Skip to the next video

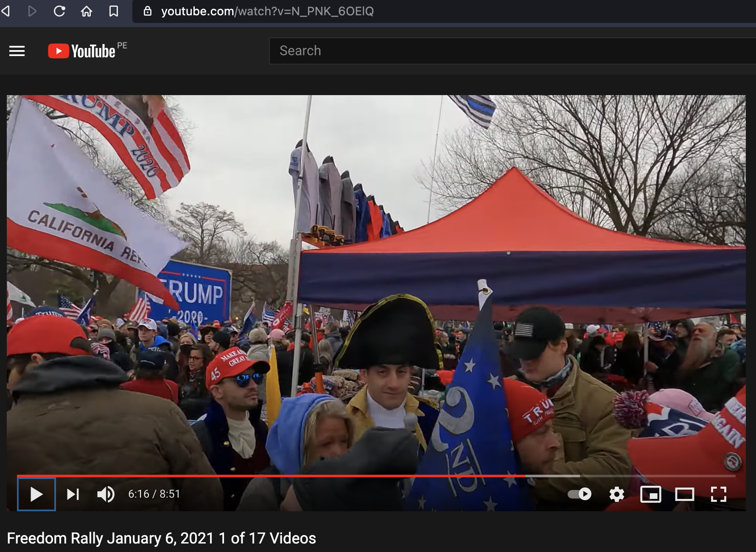pos(73,494)
